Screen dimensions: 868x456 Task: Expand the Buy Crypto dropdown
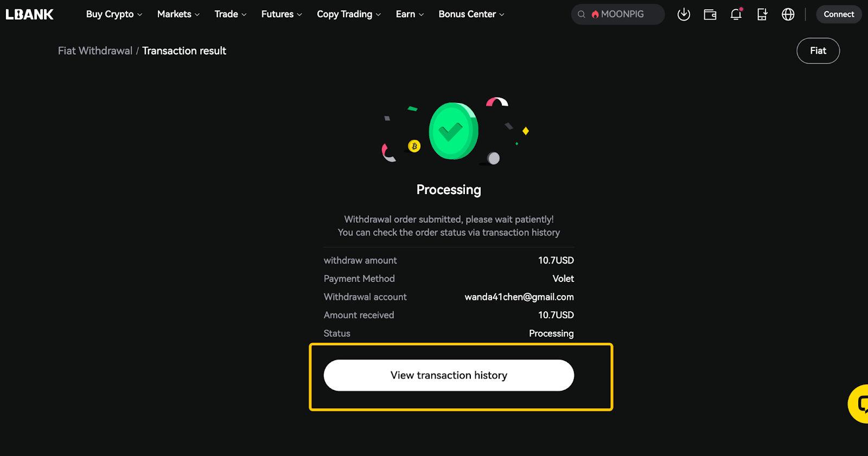coord(114,14)
